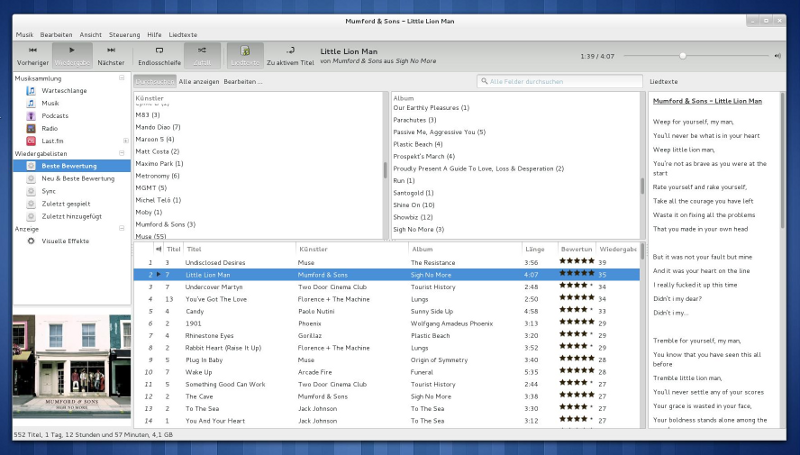
Task: Open the Liedtexte menu
Action: pos(183,35)
